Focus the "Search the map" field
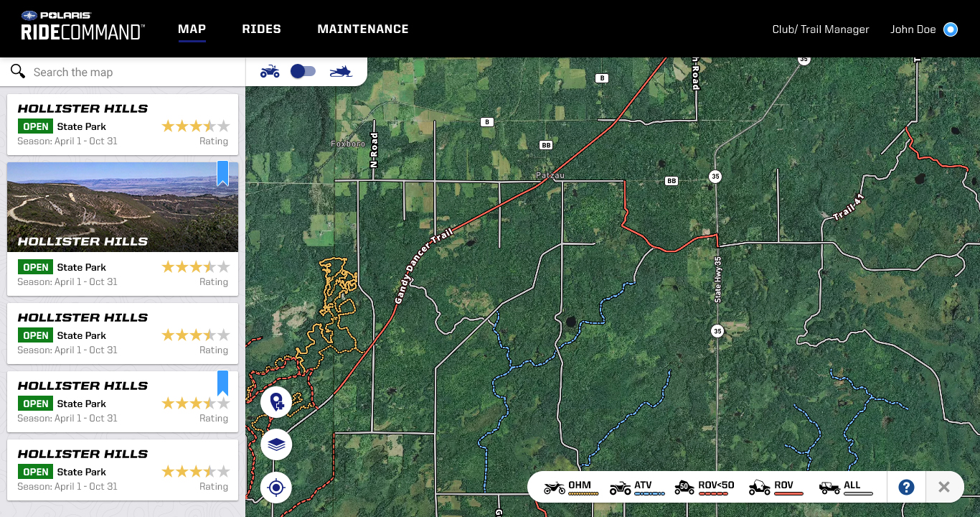 (123, 72)
